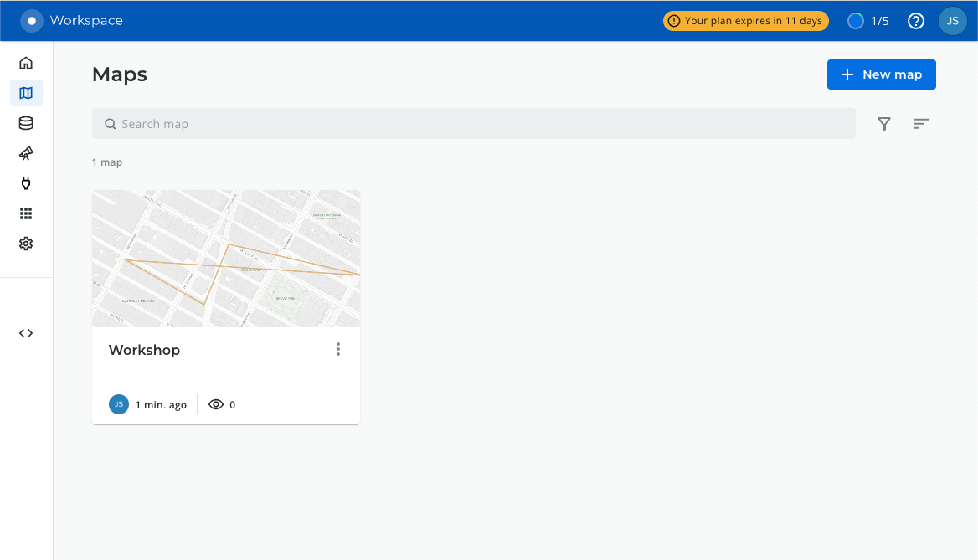Click the 1/5 quota usage indicator

pos(867,21)
